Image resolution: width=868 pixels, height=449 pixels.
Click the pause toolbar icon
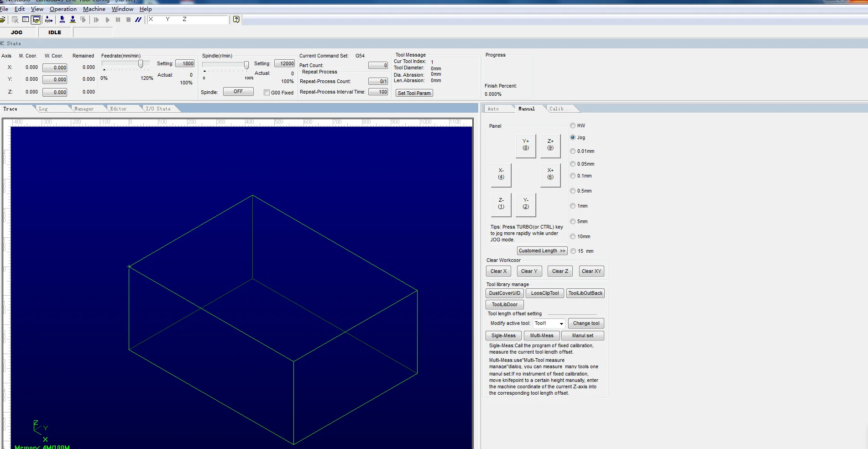pos(118,20)
